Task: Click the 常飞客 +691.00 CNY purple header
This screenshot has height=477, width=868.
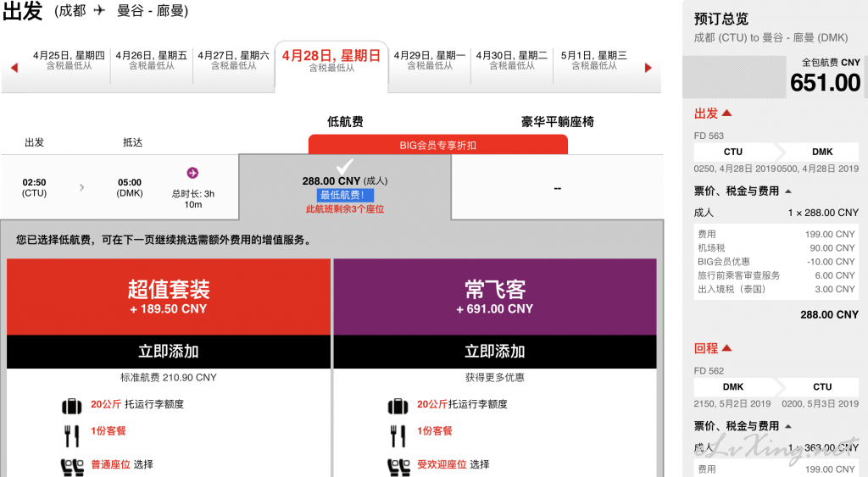Action: [495, 297]
